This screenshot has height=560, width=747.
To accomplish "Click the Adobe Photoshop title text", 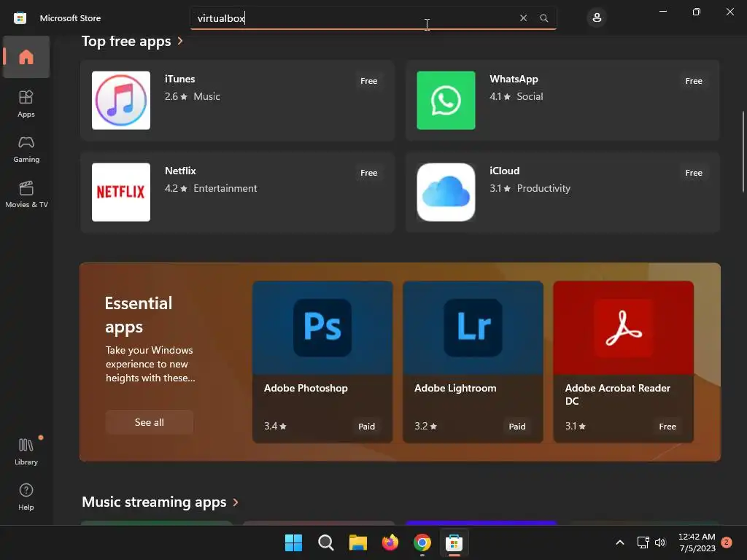I will click(x=306, y=388).
